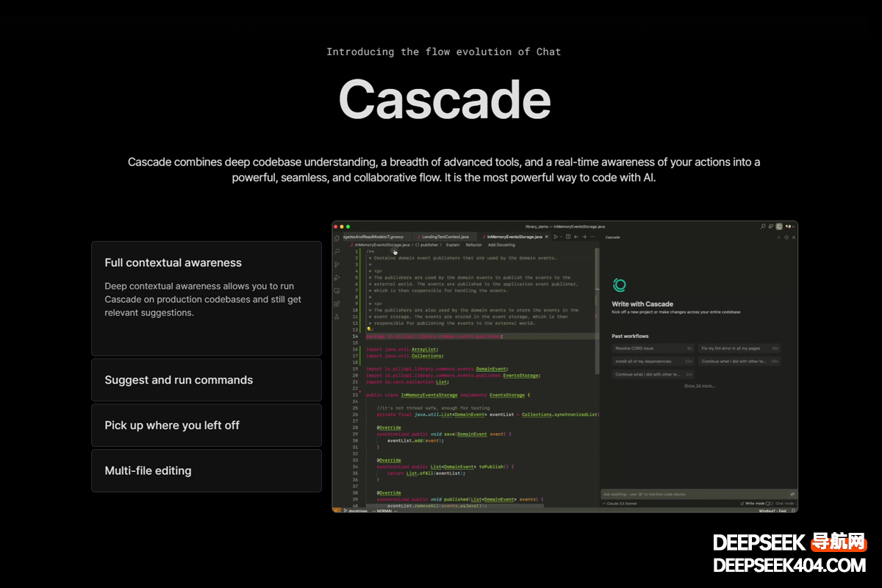882x588 pixels.
Task: Open the Extensions icon in activity bar
Action: 337,303
